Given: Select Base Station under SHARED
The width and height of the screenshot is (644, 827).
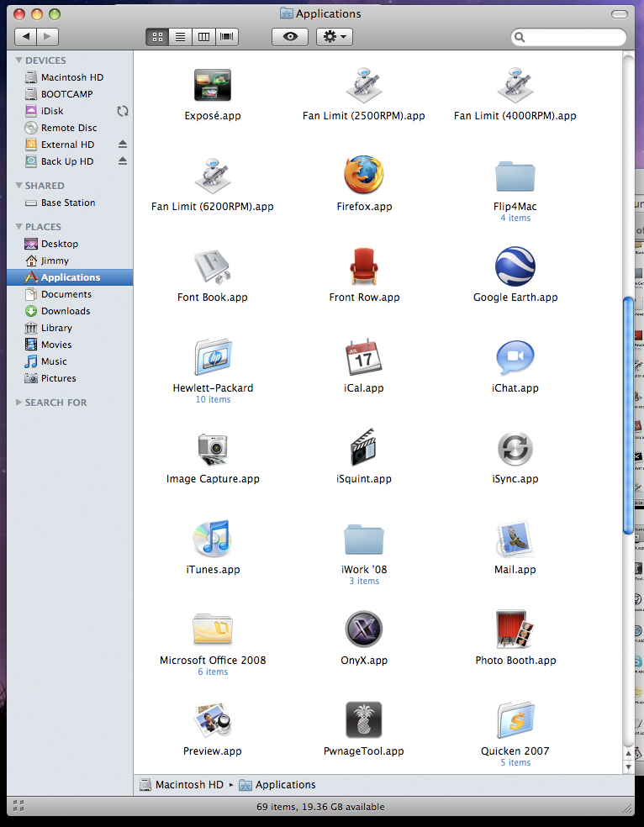Looking at the screenshot, I should click(70, 203).
